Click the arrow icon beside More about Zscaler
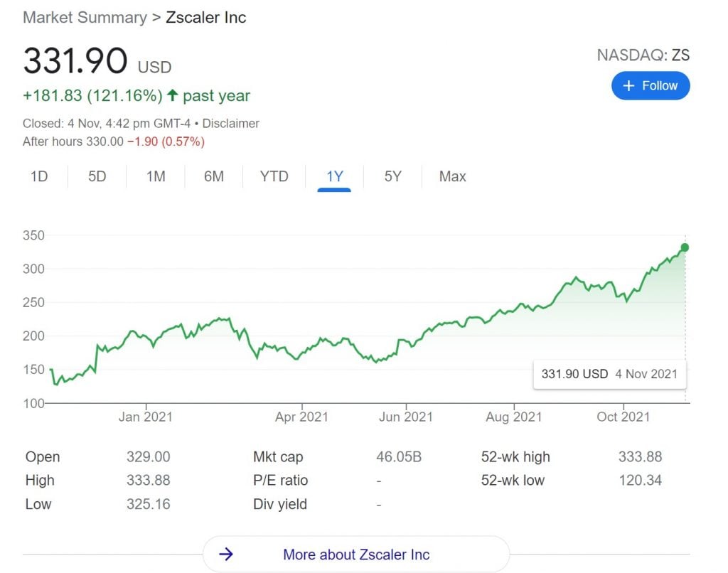The height and width of the screenshot is (573, 728). (226, 554)
